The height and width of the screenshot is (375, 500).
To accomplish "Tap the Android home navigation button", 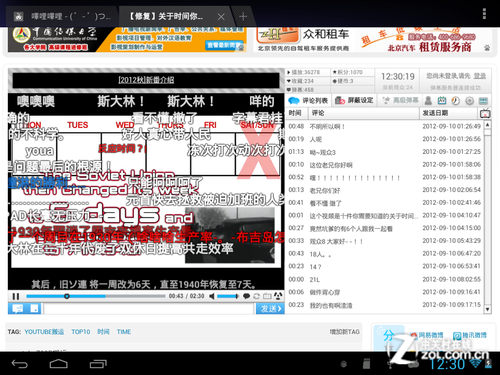I will 59,364.
